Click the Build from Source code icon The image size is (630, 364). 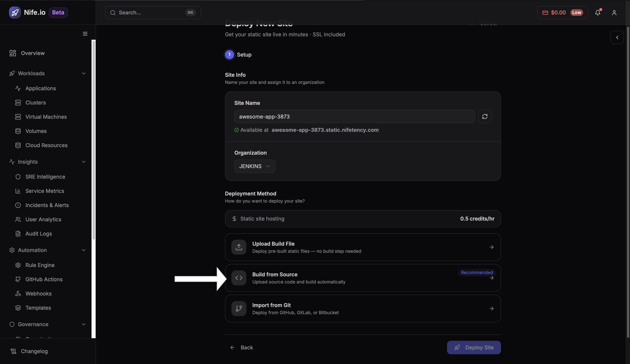pos(239,278)
